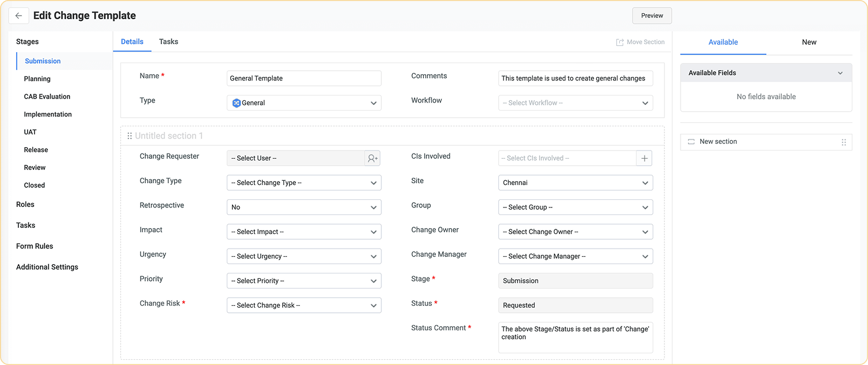This screenshot has height=365, width=868.
Task: Click the Preview button
Action: [x=652, y=16]
